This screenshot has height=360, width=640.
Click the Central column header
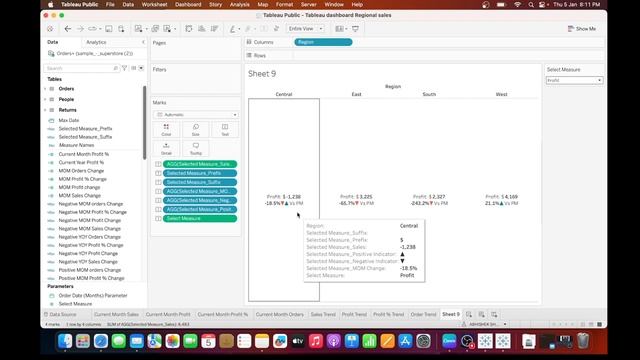coord(284,94)
